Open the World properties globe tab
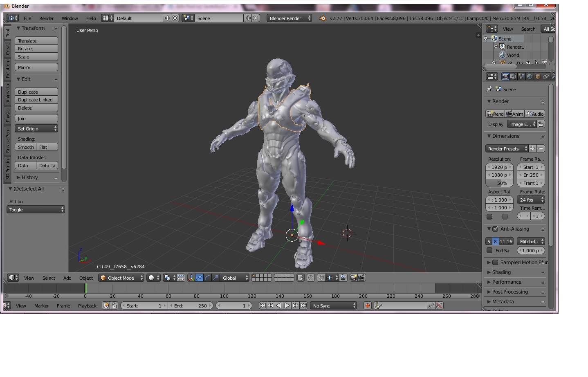The width and height of the screenshot is (588, 377). pyautogui.click(x=530, y=76)
